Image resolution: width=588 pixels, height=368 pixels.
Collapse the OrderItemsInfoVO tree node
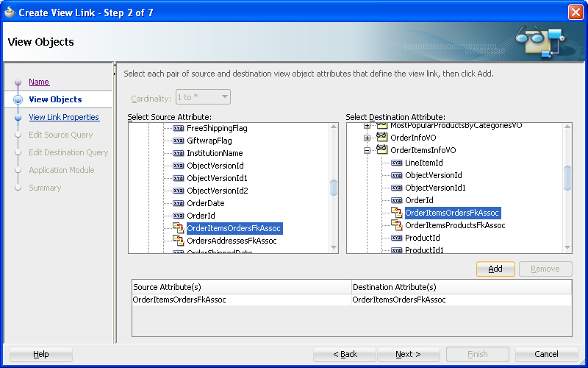pos(367,151)
